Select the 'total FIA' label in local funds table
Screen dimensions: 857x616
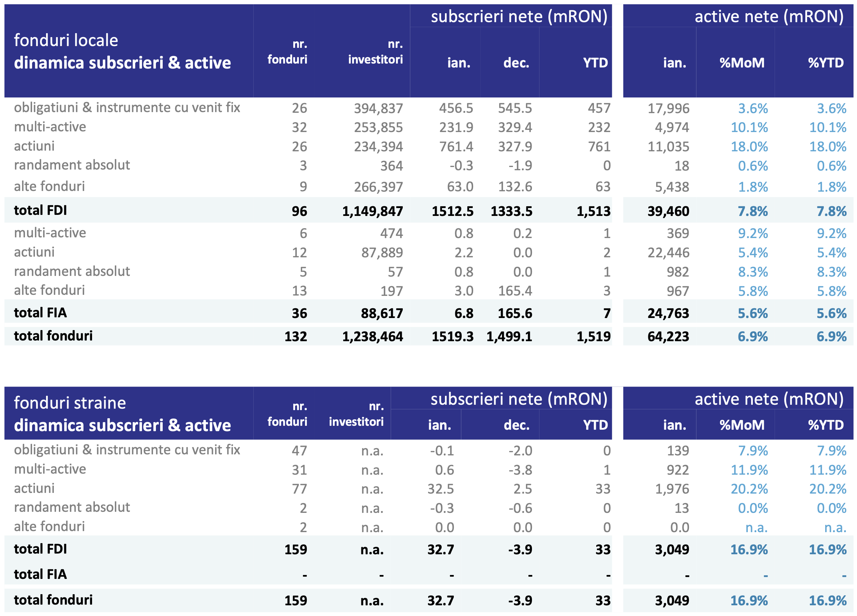(x=40, y=313)
